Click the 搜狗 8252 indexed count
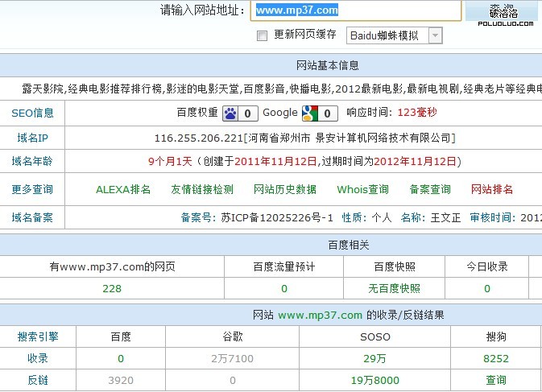Screen dimensions: 542x392 [x=495, y=359]
